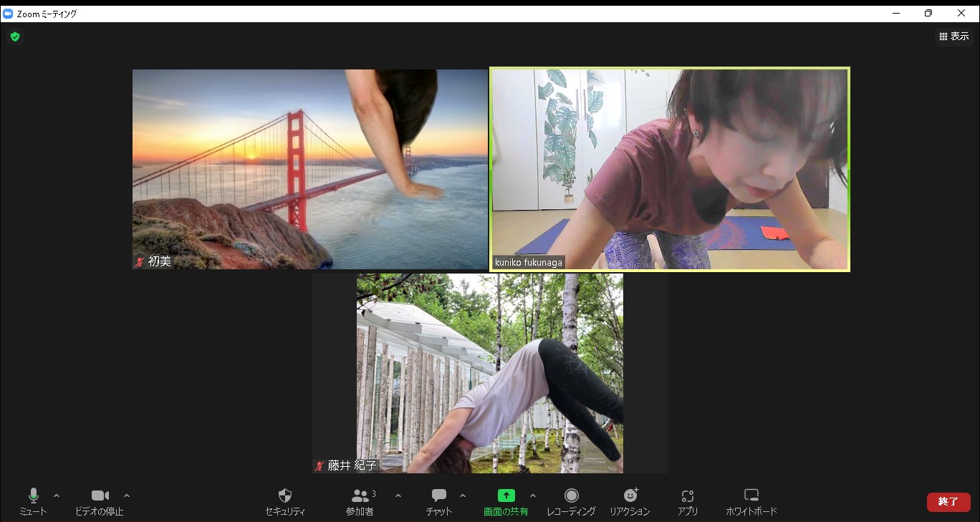The image size is (980, 522).
Task: Select the 藤井 紀子 video tile
Action: tap(490, 373)
